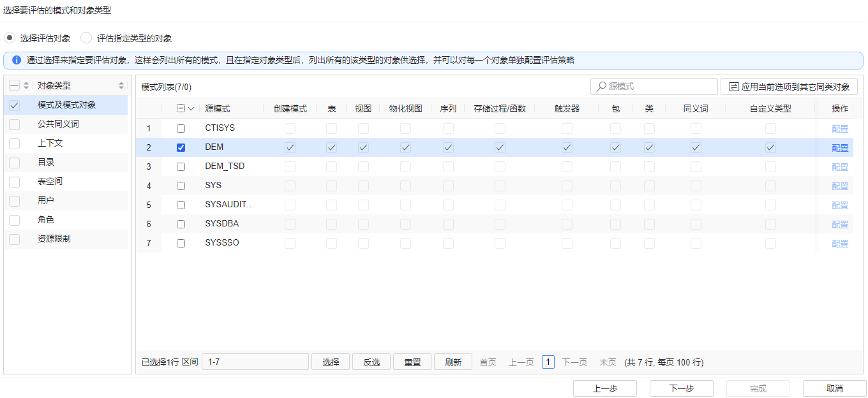Check the 目录 object type checkbox
This screenshot has height=398, width=868.
tap(15, 162)
